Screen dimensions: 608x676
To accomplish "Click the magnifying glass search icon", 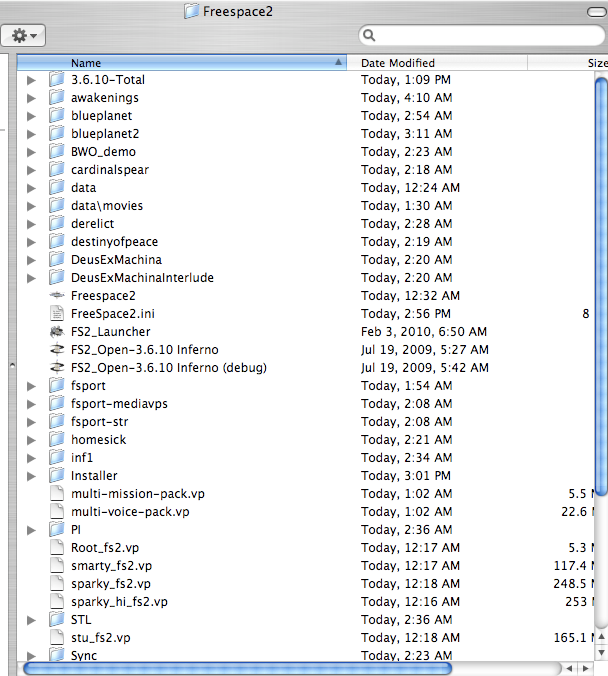I will [369, 35].
